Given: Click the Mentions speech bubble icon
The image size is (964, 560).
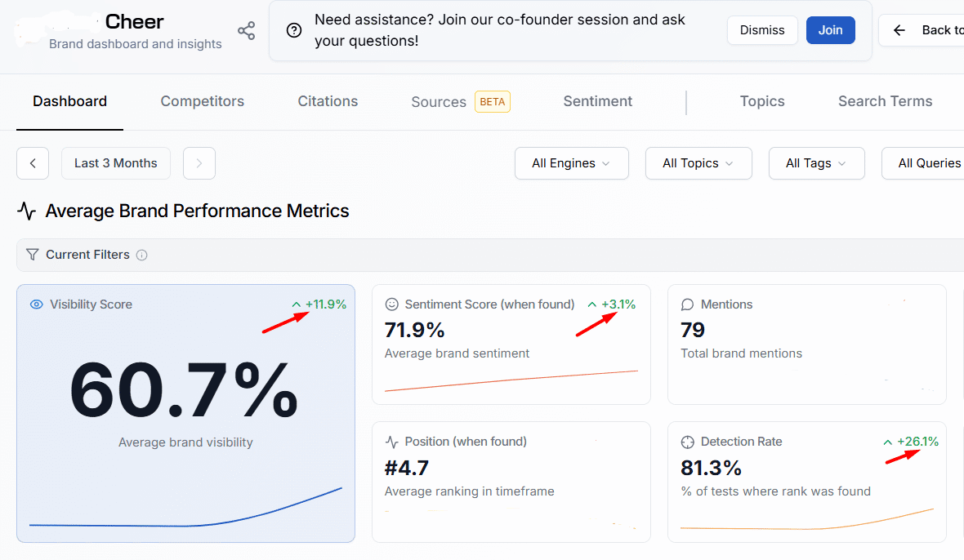Looking at the screenshot, I should [x=687, y=304].
